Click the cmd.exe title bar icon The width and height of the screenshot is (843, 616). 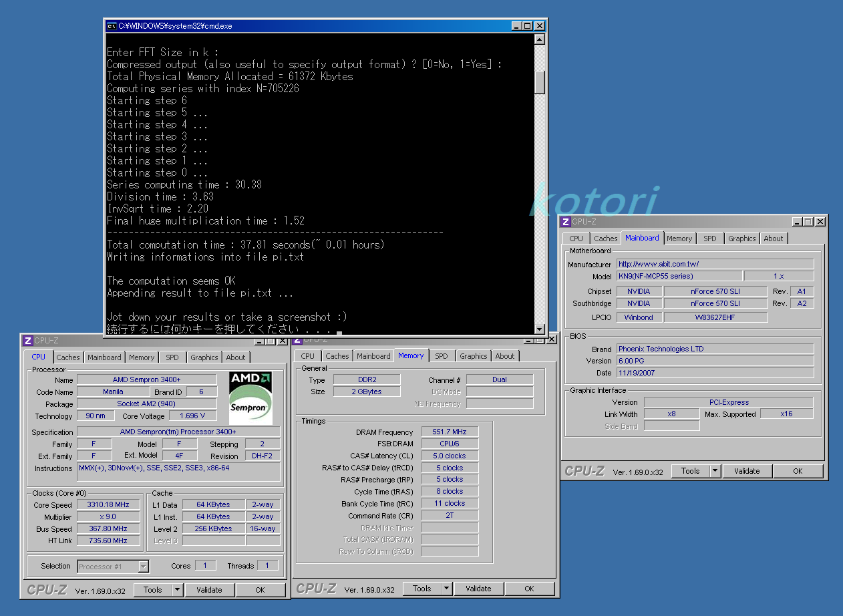(x=112, y=26)
